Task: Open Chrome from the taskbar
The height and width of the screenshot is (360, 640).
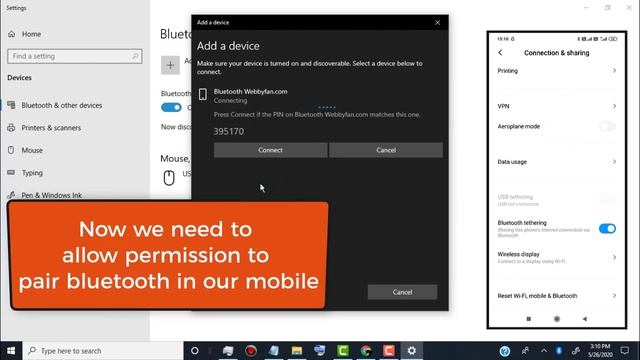Action: point(366,351)
